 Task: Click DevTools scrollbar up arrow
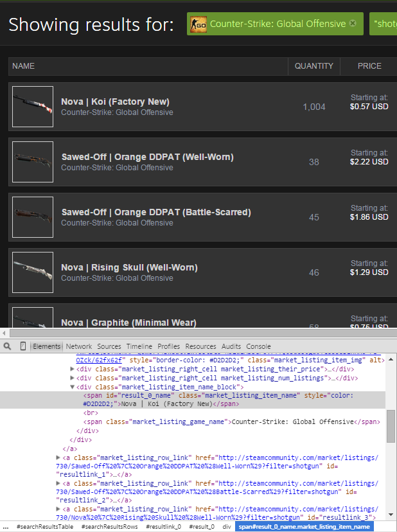[x=391, y=359]
